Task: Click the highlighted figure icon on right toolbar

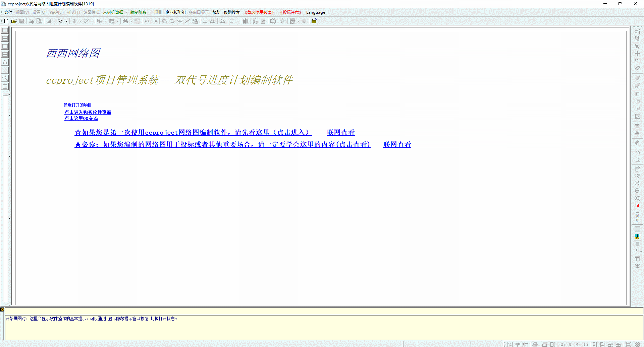Action: (x=637, y=236)
